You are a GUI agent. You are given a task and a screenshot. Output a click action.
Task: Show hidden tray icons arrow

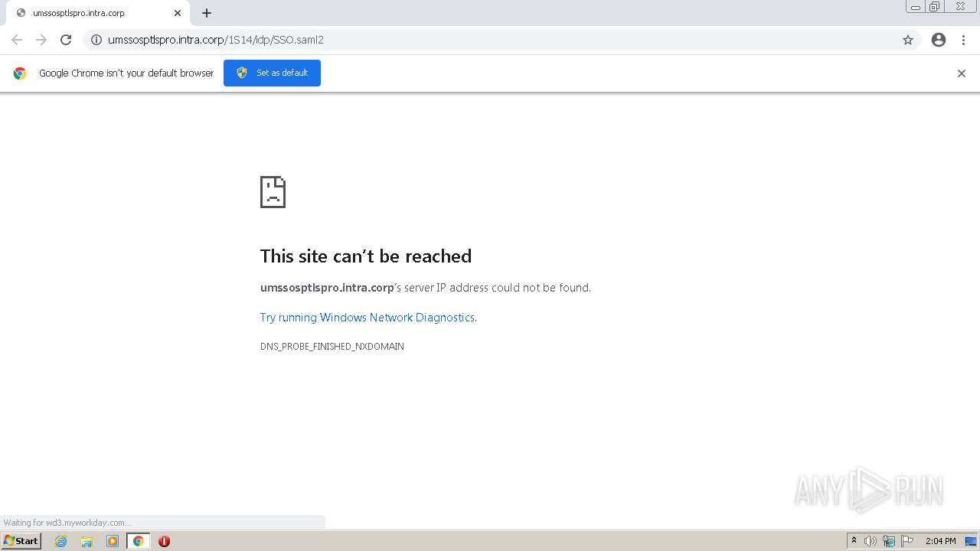coord(854,541)
